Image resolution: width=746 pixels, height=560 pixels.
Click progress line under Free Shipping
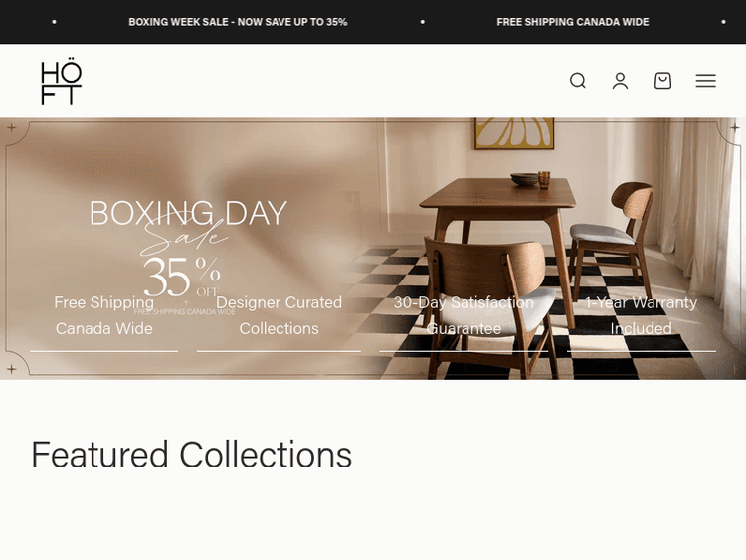point(103,351)
